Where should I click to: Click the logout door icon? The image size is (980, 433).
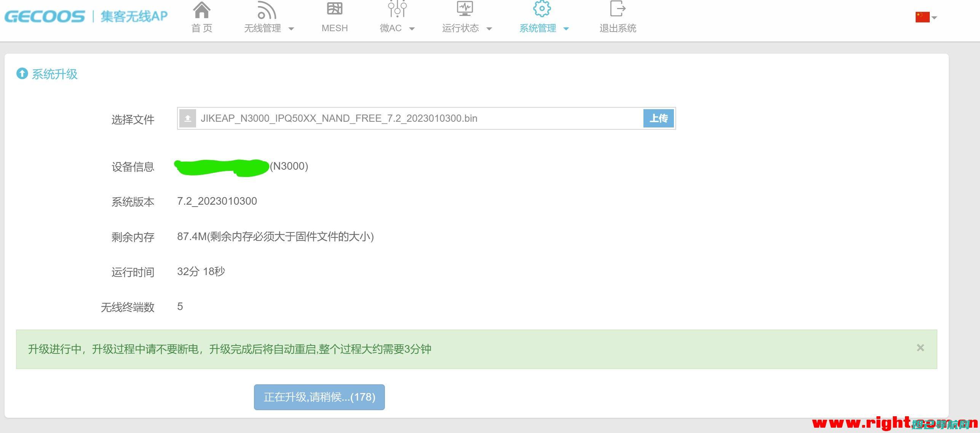[618, 8]
